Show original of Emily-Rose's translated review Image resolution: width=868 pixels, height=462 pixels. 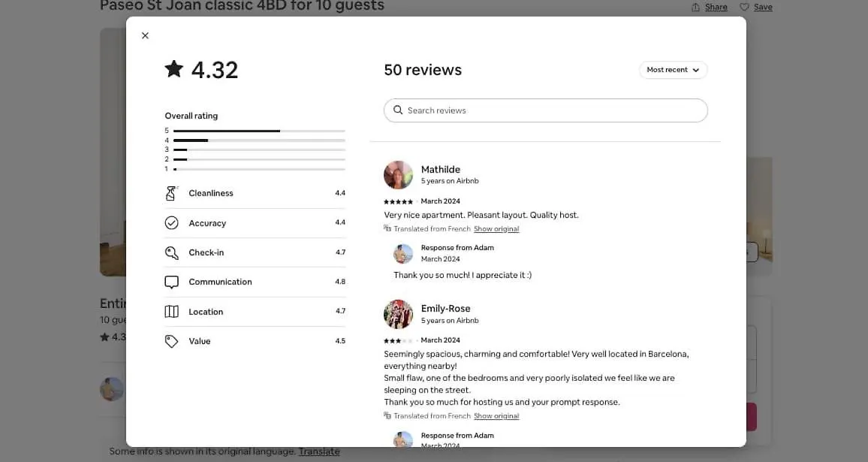pyautogui.click(x=496, y=416)
